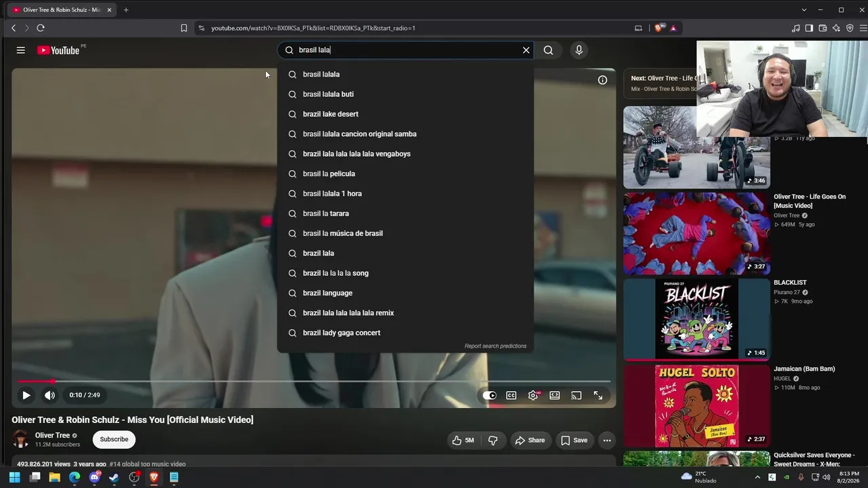Cast video to a TV
This screenshot has width=868, height=488.
coord(576,395)
